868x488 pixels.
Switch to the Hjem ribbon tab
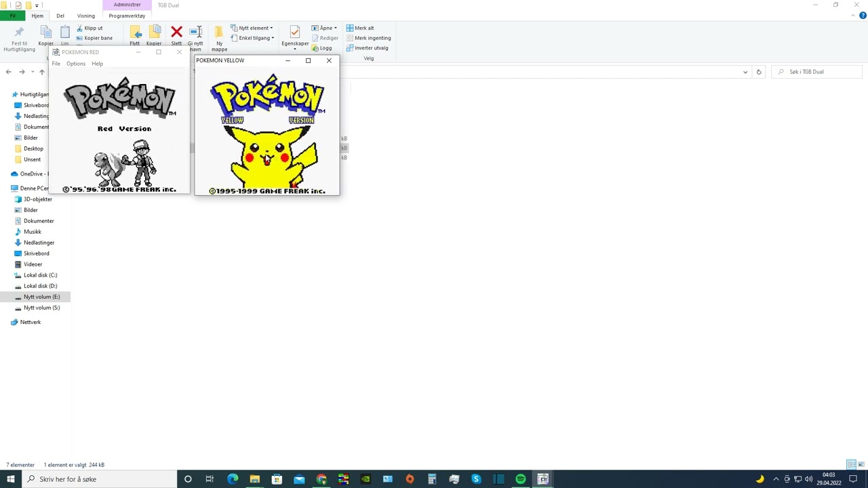pos(37,16)
